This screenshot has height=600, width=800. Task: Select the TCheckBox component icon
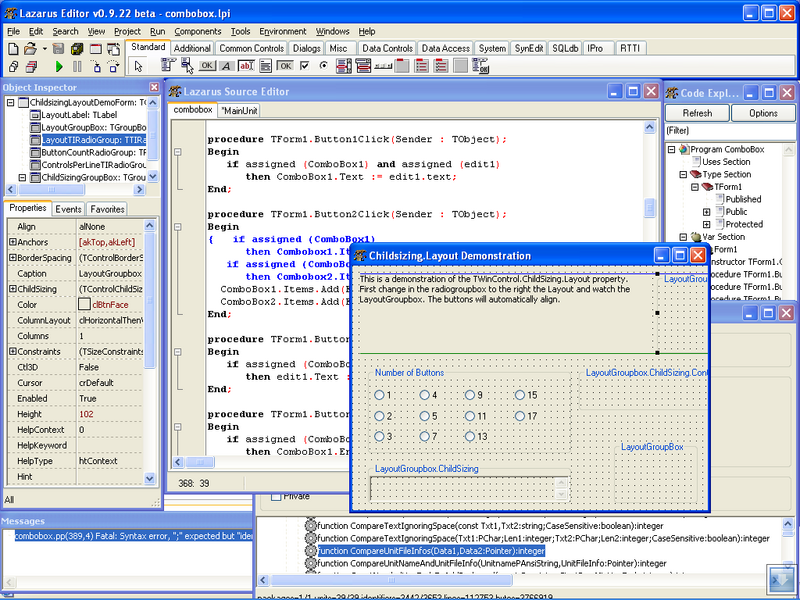coord(304,66)
